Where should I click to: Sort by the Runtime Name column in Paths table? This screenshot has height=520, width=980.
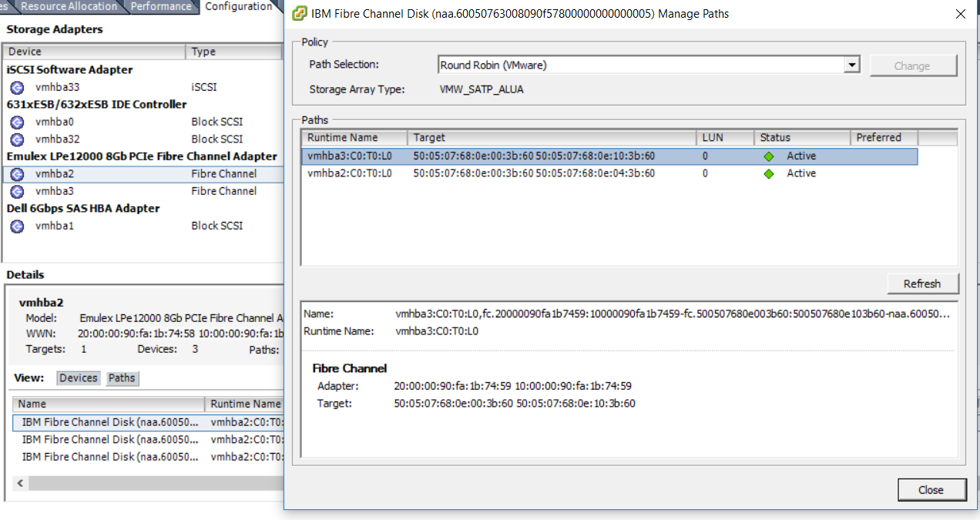pos(354,138)
